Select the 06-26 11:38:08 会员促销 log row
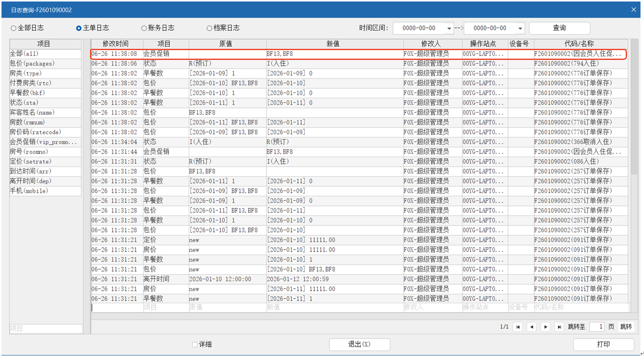This screenshot has height=356, width=644. (x=359, y=54)
